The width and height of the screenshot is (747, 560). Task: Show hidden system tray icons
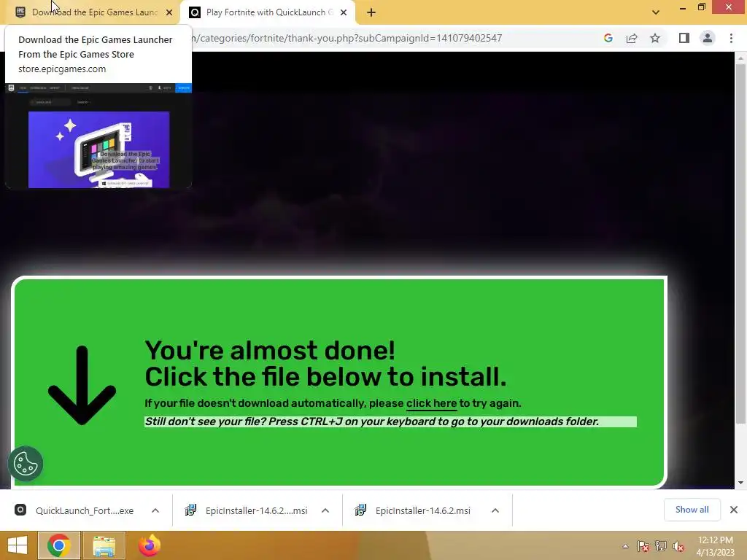tap(625, 546)
